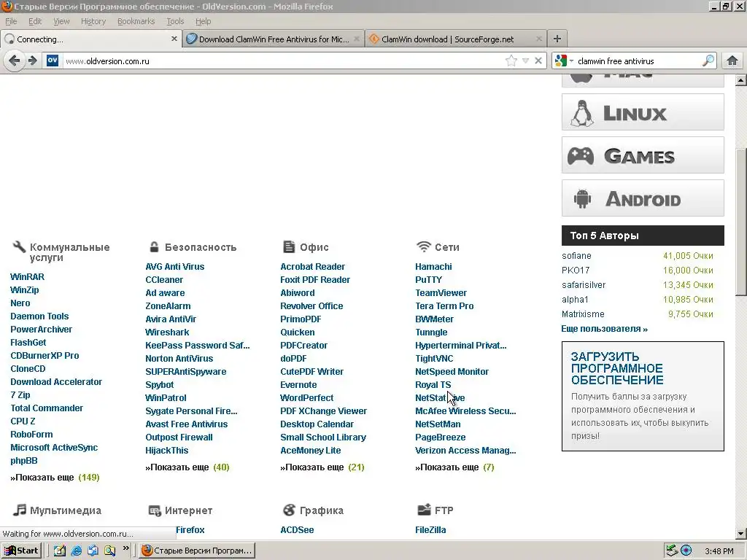Open the TeamViewer link
This screenshot has width=747, height=560.
click(441, 293)
